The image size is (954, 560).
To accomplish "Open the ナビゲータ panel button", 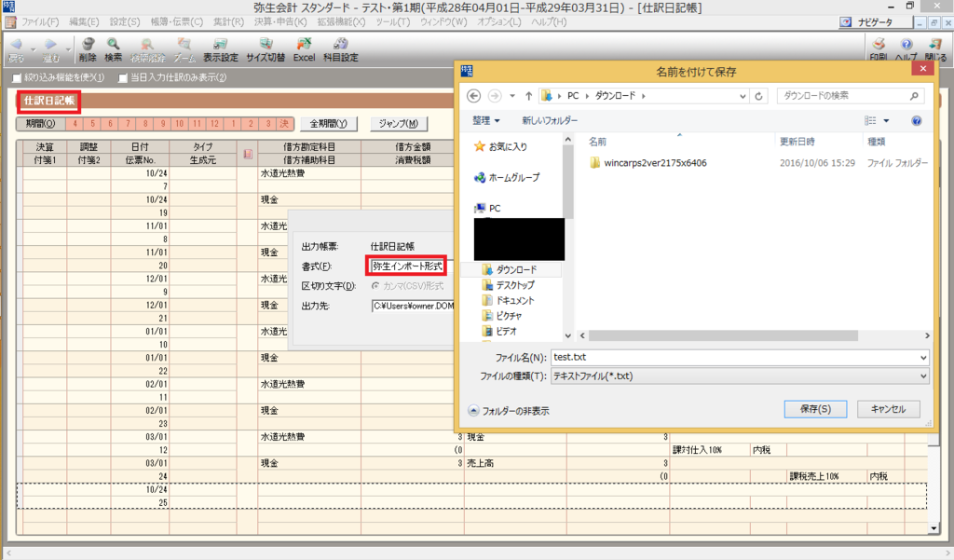I will [875, 22].
